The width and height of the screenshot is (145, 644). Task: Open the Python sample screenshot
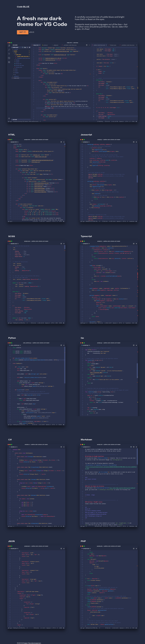[36, 384]
